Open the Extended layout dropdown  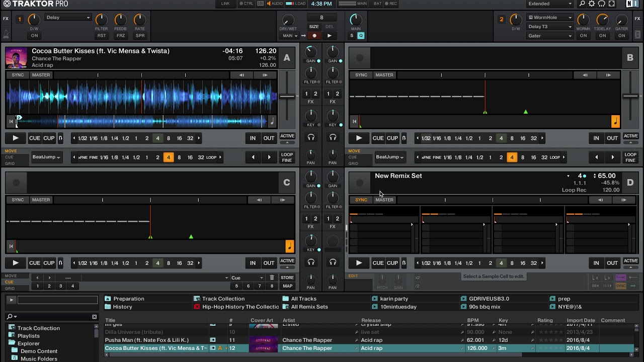(549, 4)
